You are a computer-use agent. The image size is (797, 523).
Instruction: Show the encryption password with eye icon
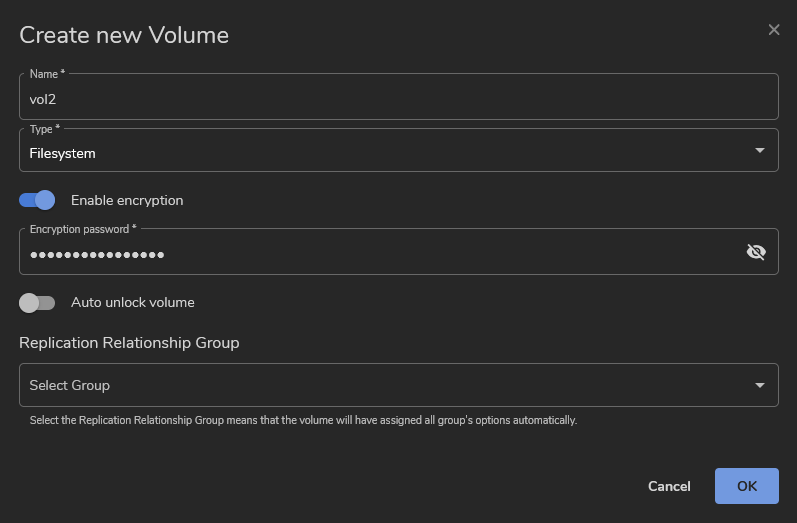coord(756,252)
